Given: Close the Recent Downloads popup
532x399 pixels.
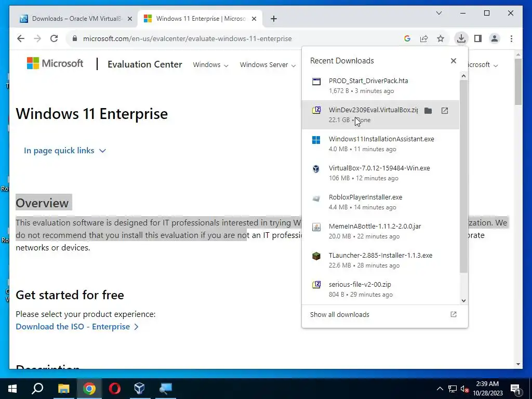Looking at the screenshot, I should pos(453,61).
